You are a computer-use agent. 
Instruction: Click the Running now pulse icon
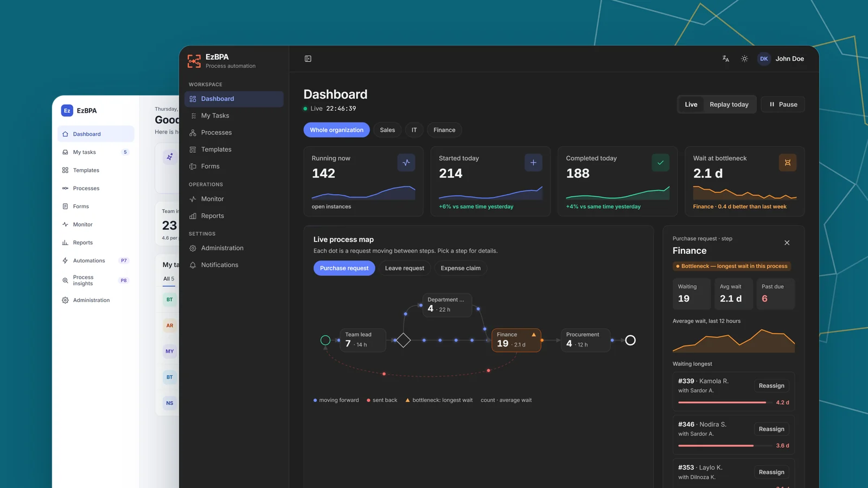point(406,163)
